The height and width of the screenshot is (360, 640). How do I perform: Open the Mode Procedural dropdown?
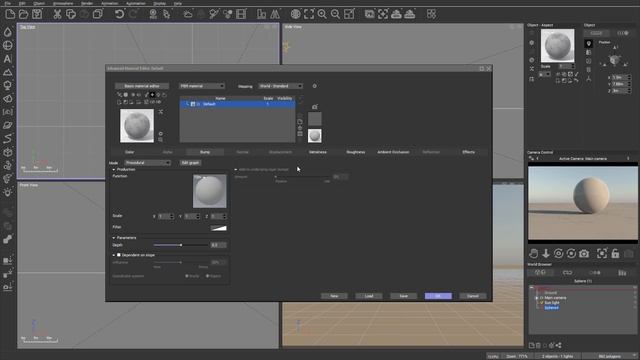(147, 163)
